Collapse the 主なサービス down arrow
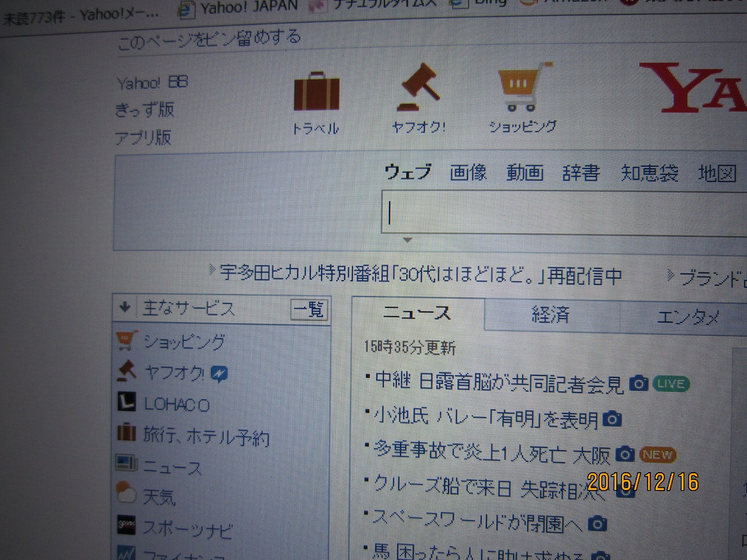This screenshot has width=747, height=560. tap(125, 307)
